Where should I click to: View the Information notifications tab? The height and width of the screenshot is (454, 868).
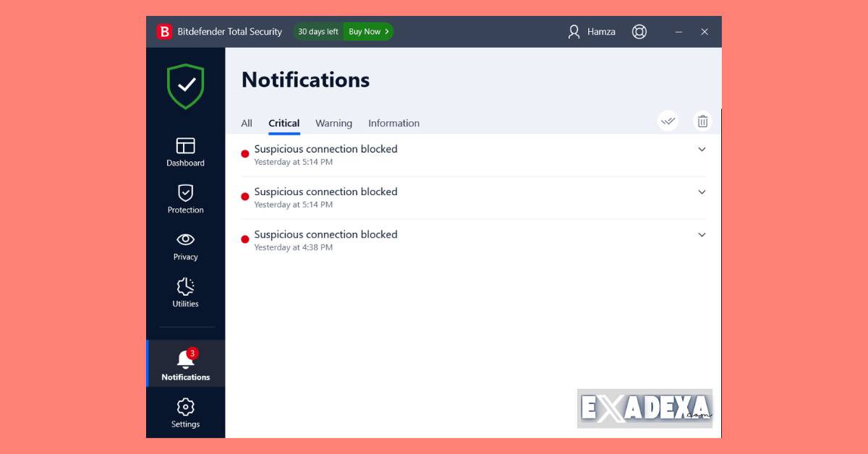[393, 123]
